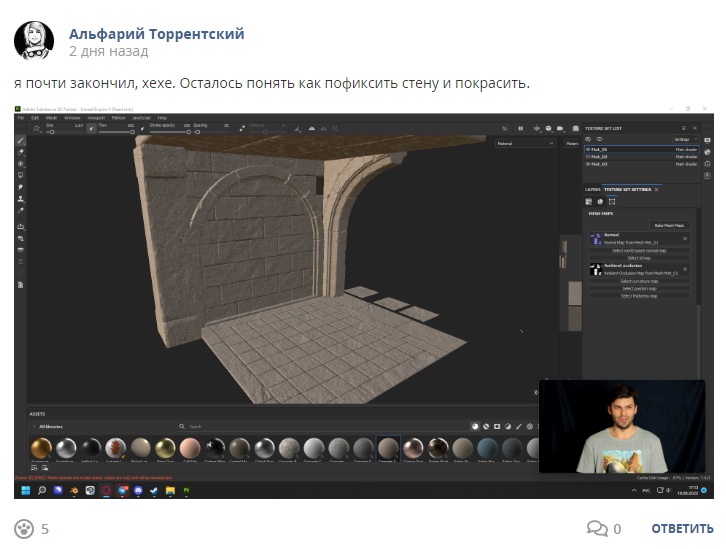726x549 pixels.
Task: Open the camera options icon
Action: [x=560, y=128]
